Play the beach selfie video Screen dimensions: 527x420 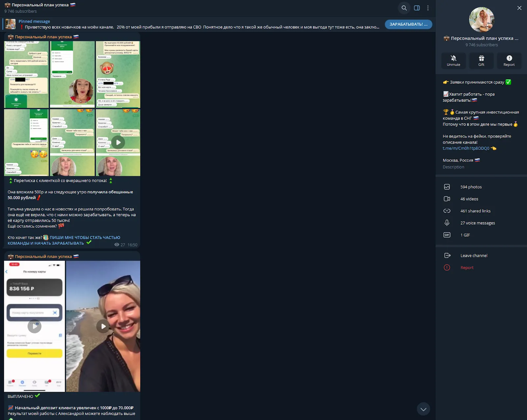tap(103, 326)
